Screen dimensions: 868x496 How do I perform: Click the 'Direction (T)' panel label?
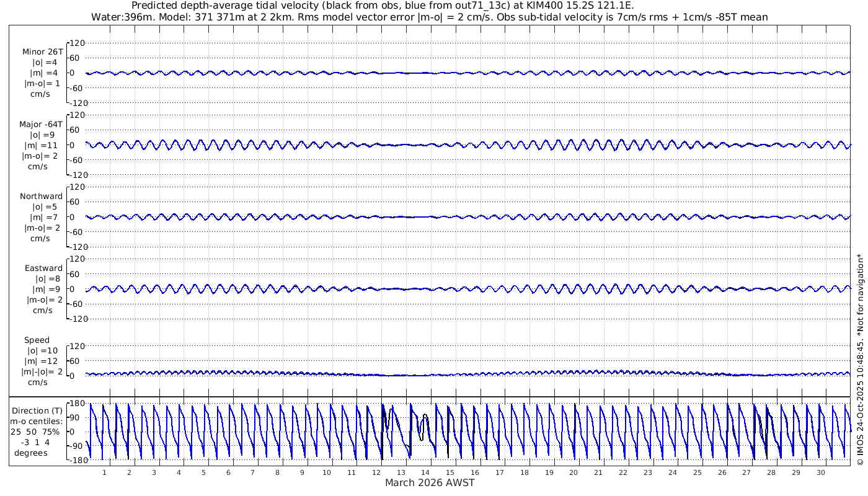pos(37,411)
